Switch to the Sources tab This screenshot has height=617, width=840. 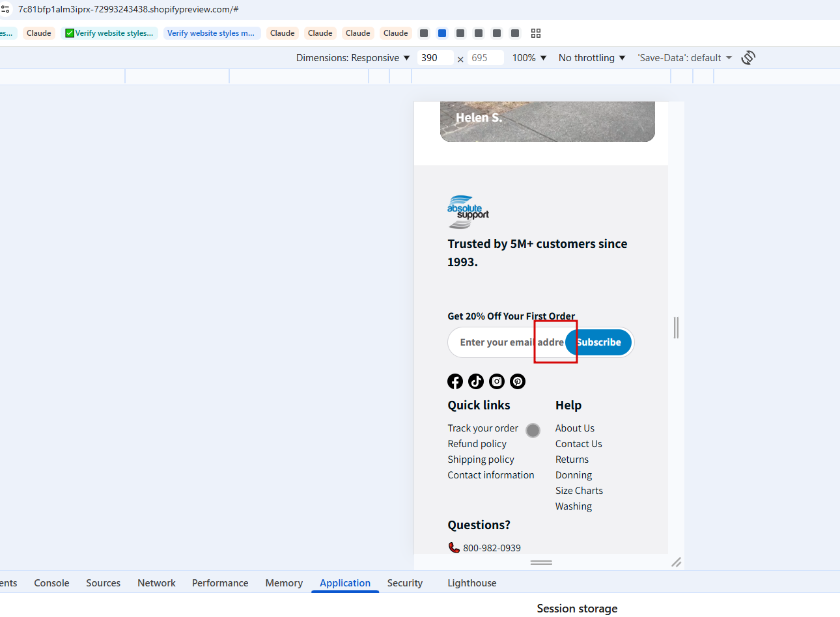point(103,583)
